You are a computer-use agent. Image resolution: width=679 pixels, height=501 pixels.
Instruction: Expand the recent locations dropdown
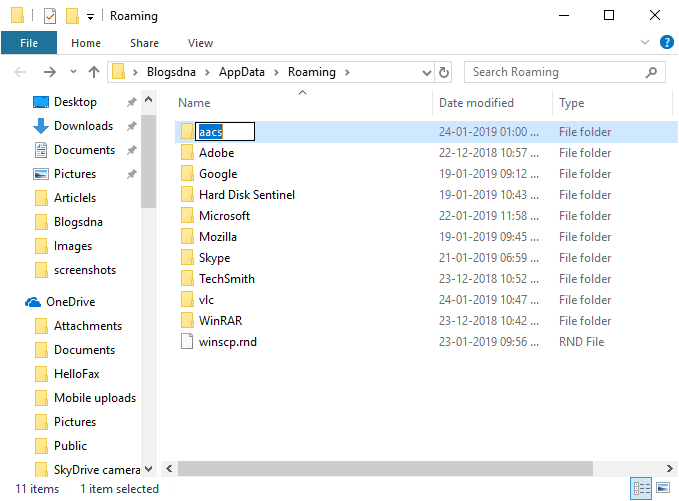(73, 72)
